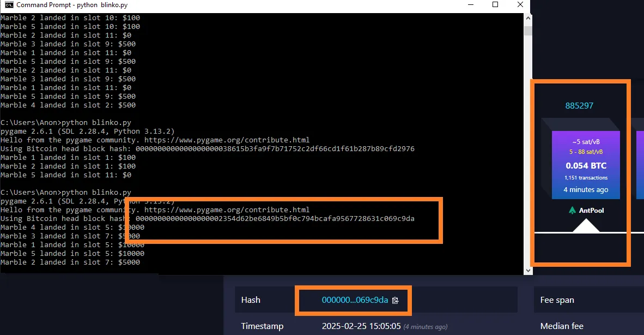This screenshot has height=335, width=644.
Task: Click the '0.054 BTC' block reward text
Action: pos(586,166)
